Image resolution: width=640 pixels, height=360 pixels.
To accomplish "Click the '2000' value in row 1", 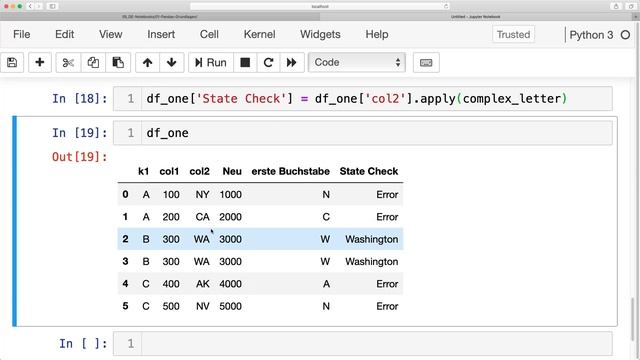I will click(231, 217).
